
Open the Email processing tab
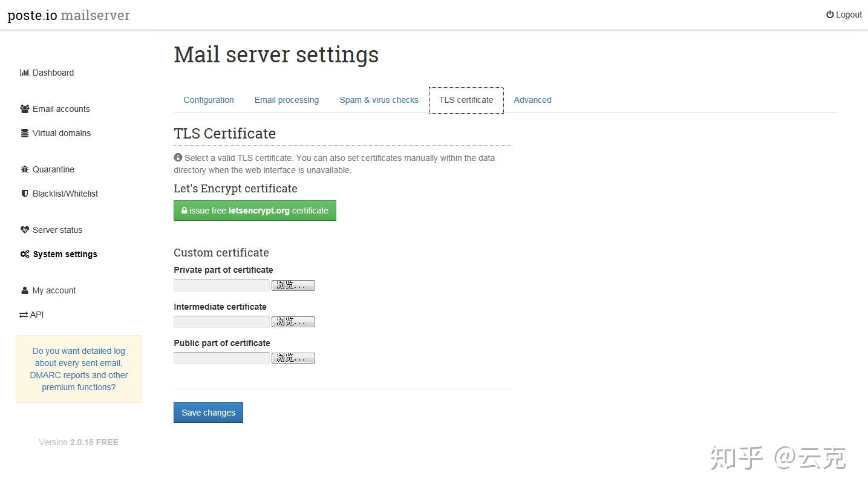287,100
